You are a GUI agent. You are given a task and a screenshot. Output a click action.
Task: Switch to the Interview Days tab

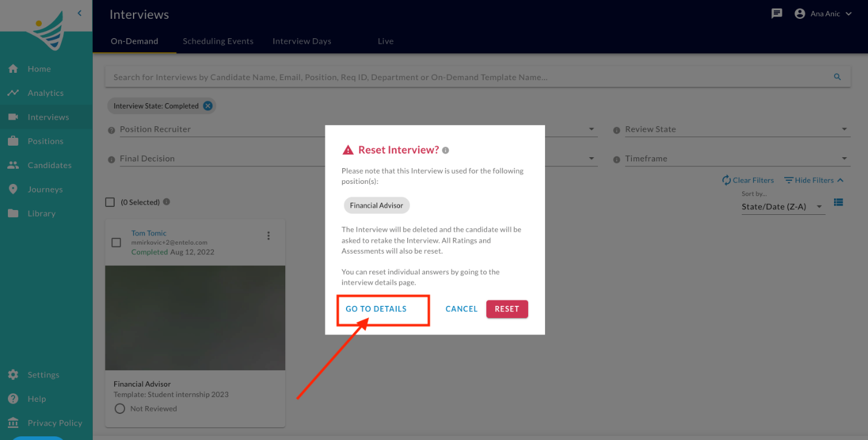point(302,41)
